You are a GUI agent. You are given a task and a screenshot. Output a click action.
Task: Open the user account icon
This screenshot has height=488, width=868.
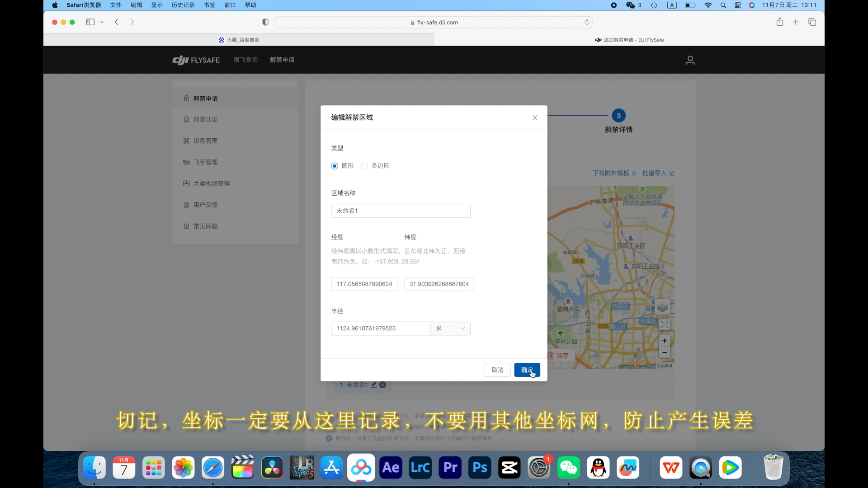point(690,60)
